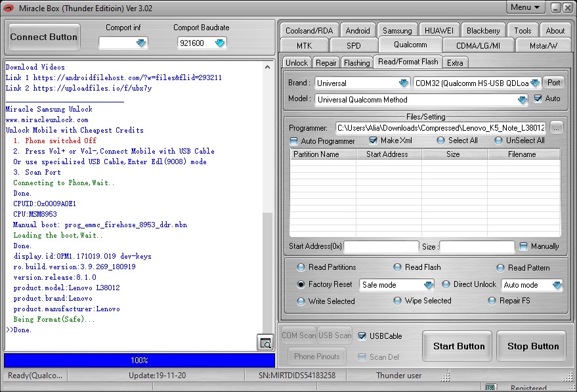This screenshot has height=392, width=577.
Task: Choose the Select All radio option
Action: (440, 141)
